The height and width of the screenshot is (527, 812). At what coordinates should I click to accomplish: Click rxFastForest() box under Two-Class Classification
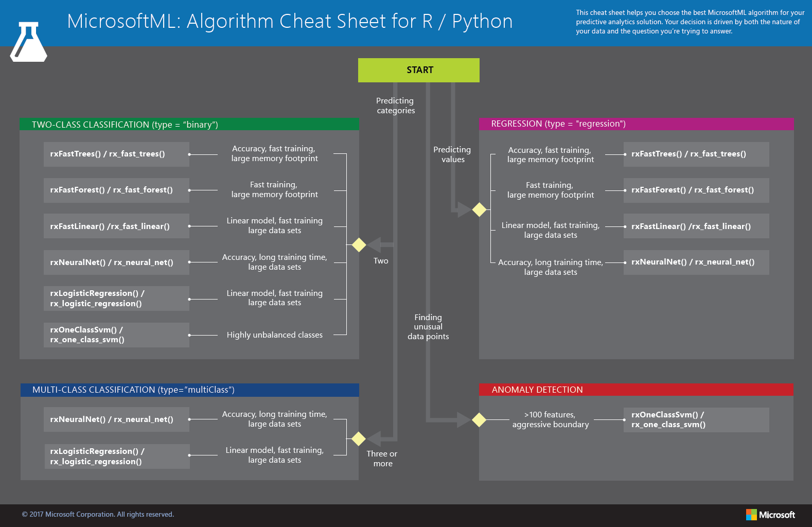[x=116, y=190]
